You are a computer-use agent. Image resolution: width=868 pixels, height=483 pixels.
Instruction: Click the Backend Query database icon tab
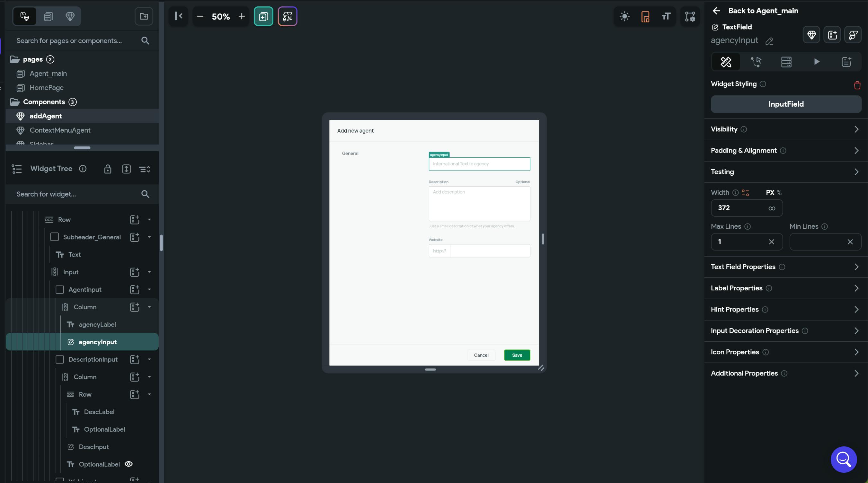pos(786,62)
